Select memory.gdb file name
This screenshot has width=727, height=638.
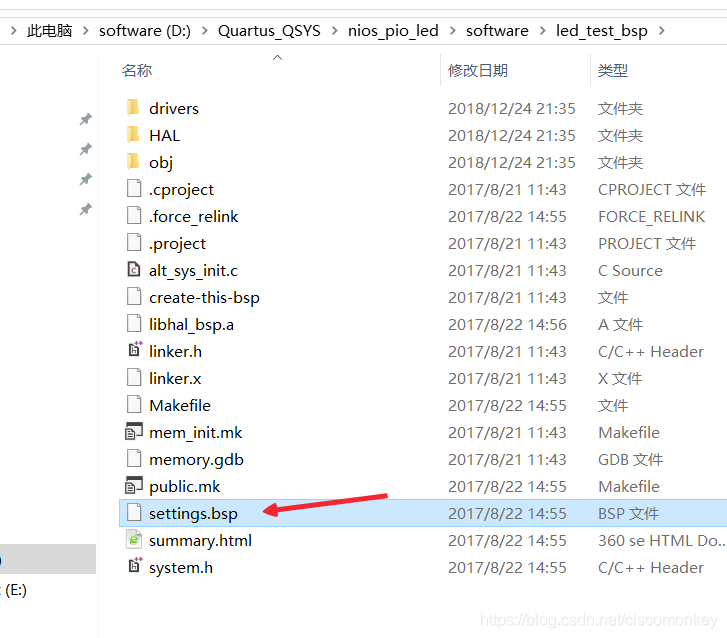pos(196,459)
